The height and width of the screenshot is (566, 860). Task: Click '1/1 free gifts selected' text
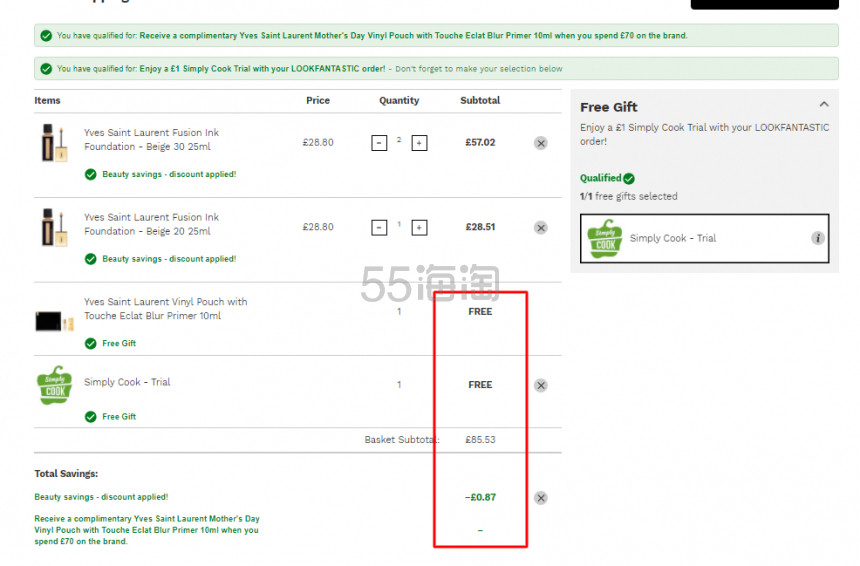(x=629, y=196)
